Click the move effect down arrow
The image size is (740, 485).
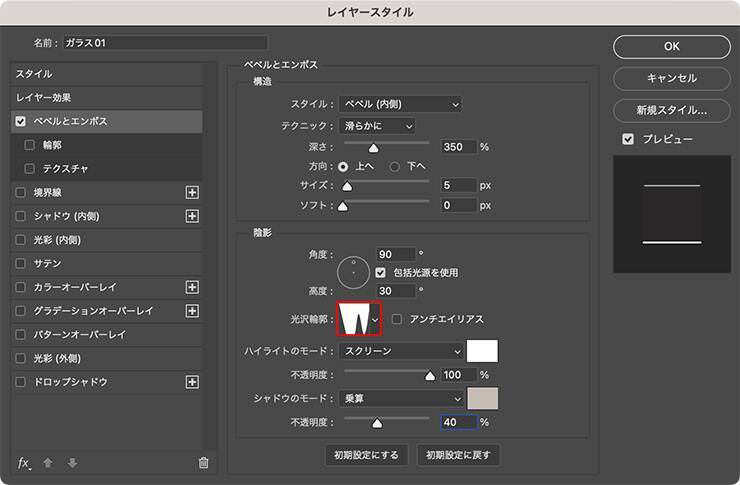(x=70, y=463)
